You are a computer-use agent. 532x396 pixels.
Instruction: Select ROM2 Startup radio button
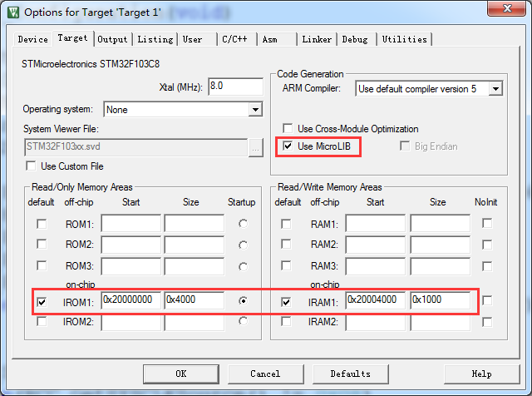pos(243,245)
